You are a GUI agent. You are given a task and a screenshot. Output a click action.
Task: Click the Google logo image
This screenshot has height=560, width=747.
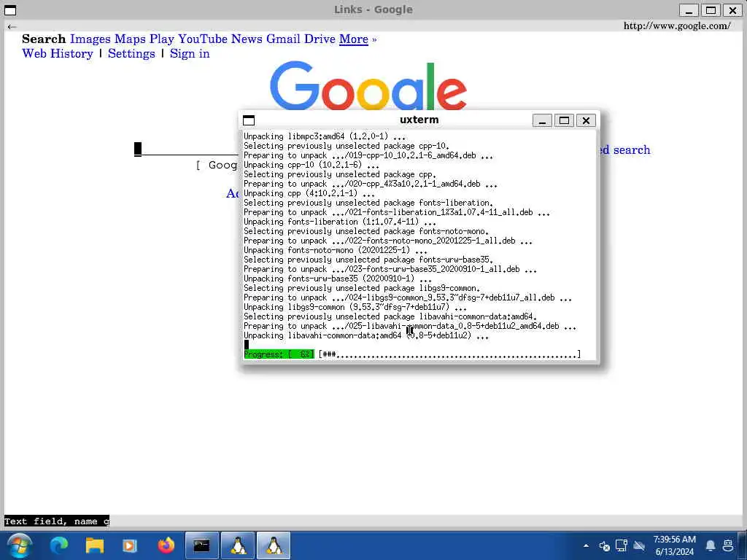(x=368, y=86)
